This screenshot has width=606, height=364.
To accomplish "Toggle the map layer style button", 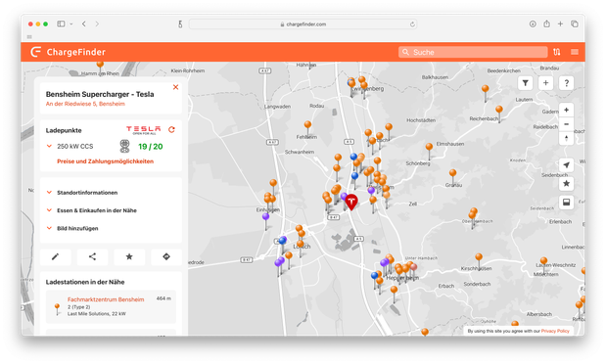I will tap(566, 203).
